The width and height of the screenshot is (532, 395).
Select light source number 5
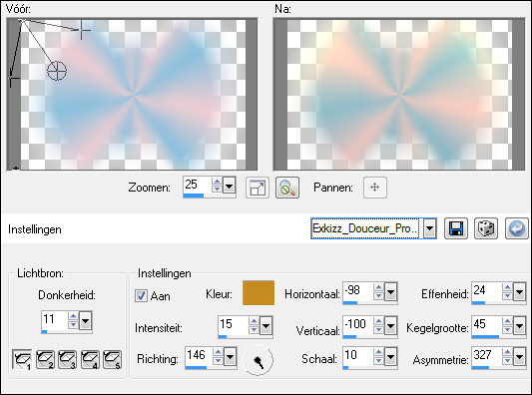point(113,359)
